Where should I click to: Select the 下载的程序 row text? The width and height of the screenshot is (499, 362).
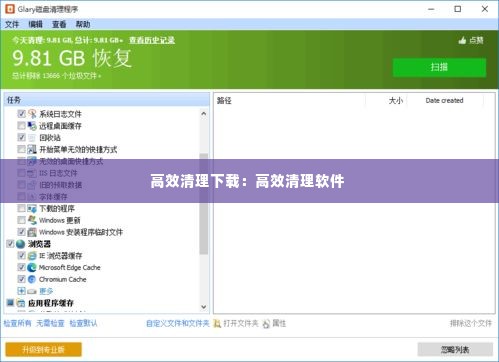57,209
